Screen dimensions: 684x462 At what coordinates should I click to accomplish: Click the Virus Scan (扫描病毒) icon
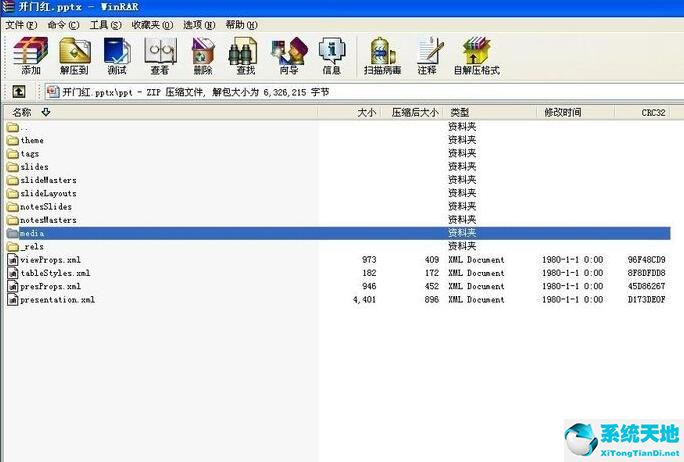coord(383,56)
